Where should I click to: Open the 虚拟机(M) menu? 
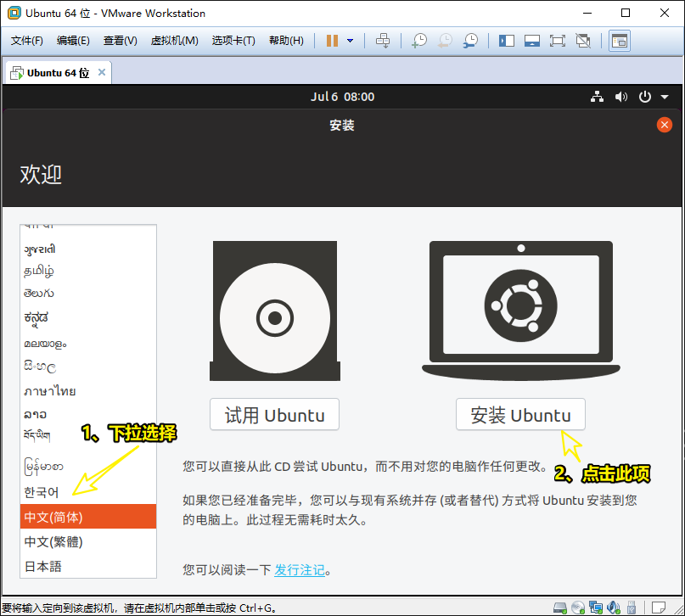(x=174, y=41)
